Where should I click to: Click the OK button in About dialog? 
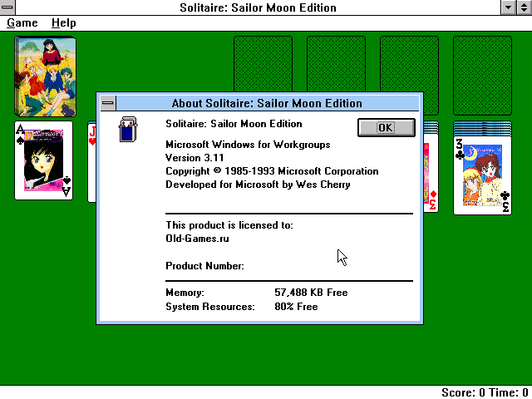[x=386, y=127]
